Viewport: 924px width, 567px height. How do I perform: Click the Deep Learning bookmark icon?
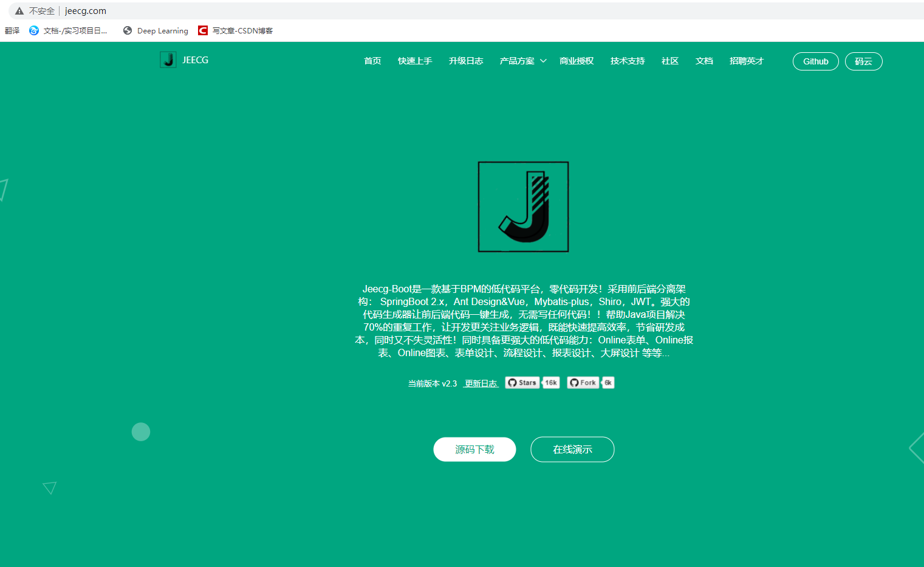(x=128, y=30)
